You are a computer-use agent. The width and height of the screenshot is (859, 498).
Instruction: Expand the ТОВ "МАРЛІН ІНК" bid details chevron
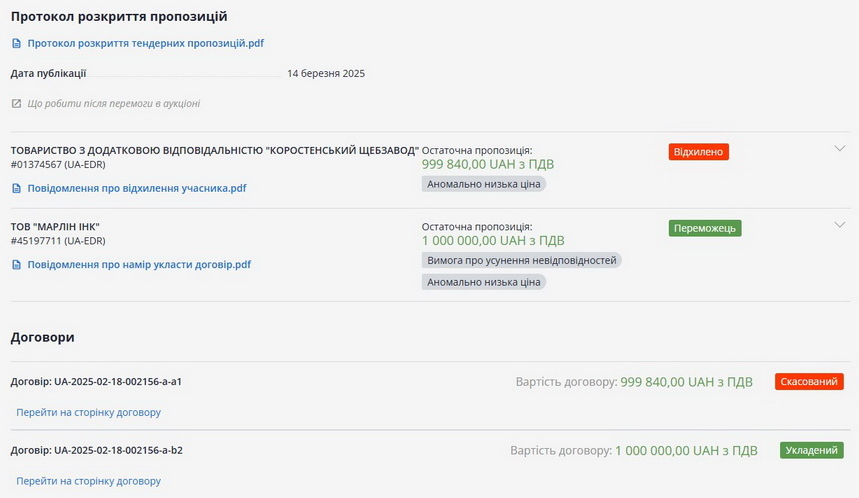[839, 225]
